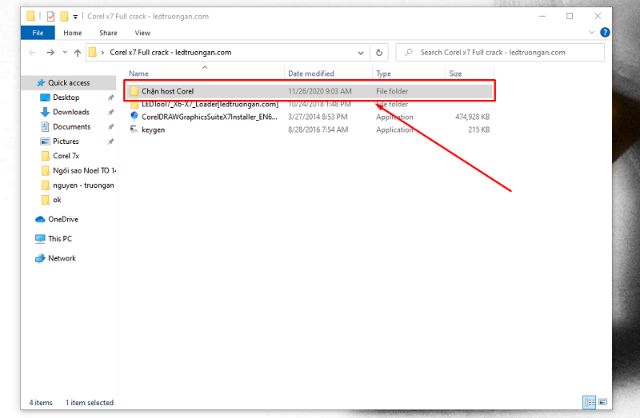Click the New folder quick access toolbar icon

pyautogui.click(x=64, y=16)
